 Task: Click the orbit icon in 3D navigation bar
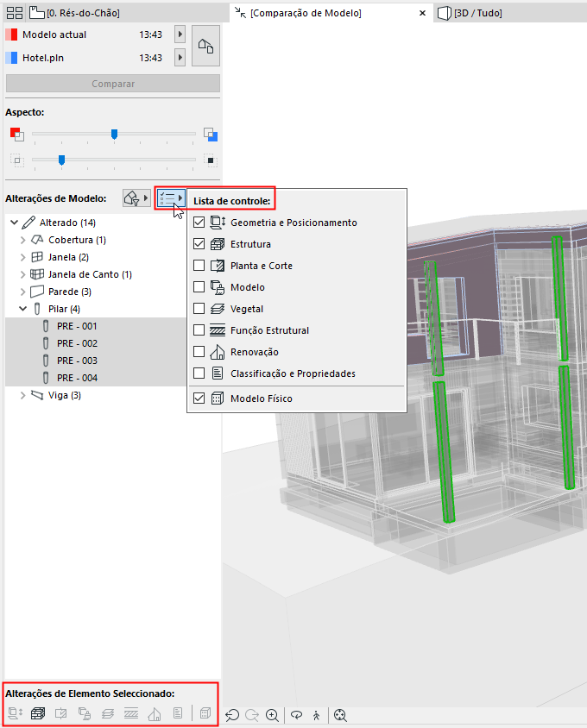(296, 715)
